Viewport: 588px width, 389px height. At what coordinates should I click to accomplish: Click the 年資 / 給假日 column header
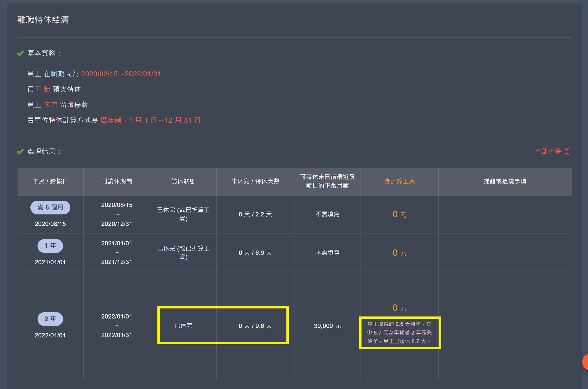pyautogui.click(x=50, y=181)
